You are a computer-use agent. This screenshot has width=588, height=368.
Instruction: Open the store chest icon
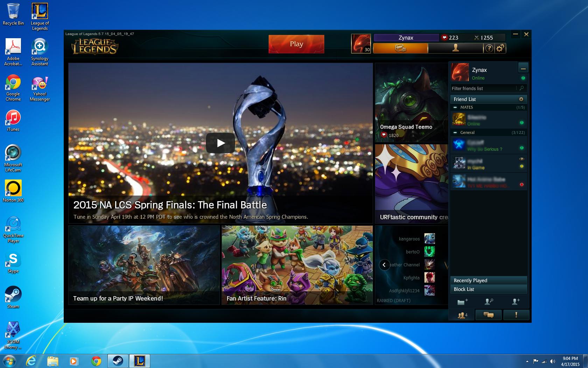coord(400,48)
